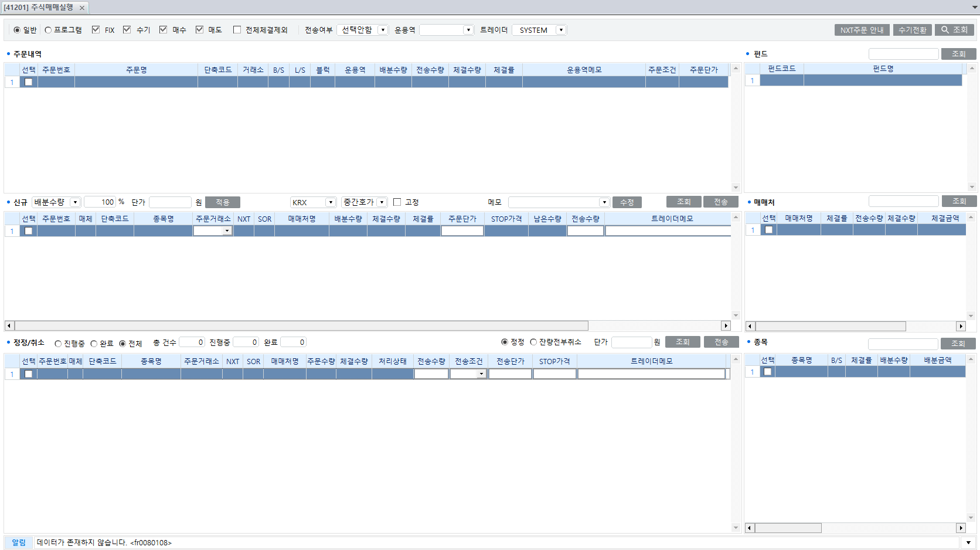Click the 조회 button in the 신규 section

coord(684,202)
